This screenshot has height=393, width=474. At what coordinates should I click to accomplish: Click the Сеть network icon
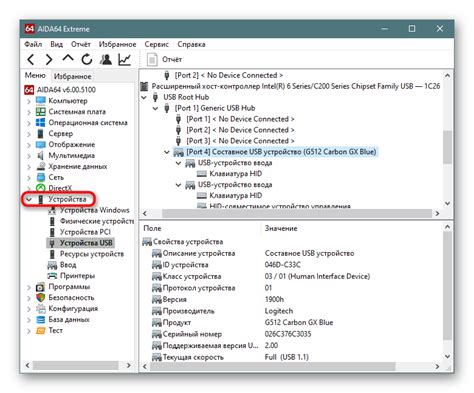tap(40, 177)
